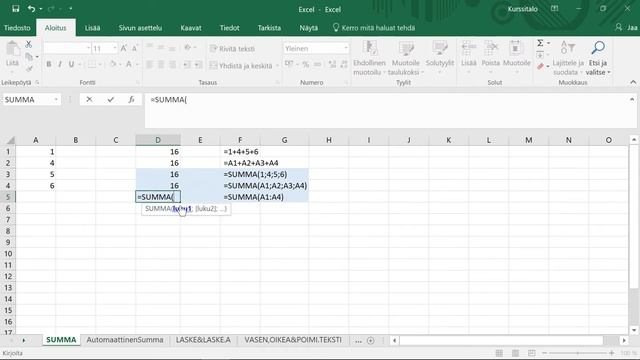640x360 pixels.
Task: Click the select-all corner triangle
Action: click(x=10, y=140)
